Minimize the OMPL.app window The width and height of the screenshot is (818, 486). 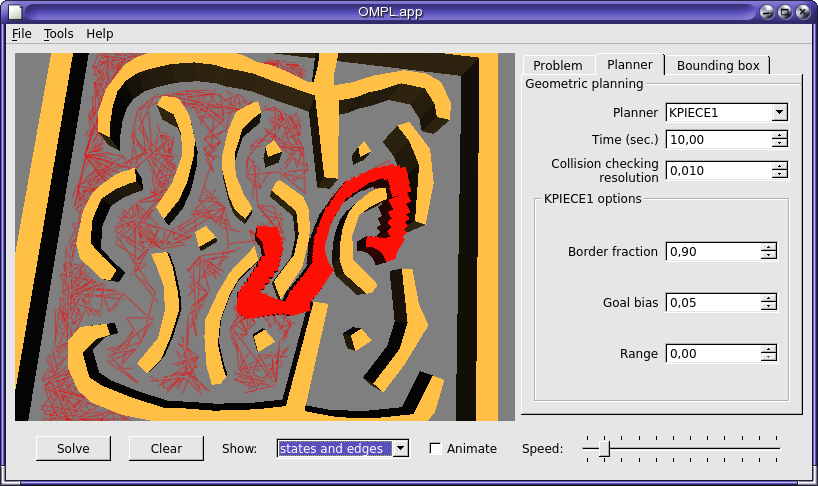coord(766,12)
